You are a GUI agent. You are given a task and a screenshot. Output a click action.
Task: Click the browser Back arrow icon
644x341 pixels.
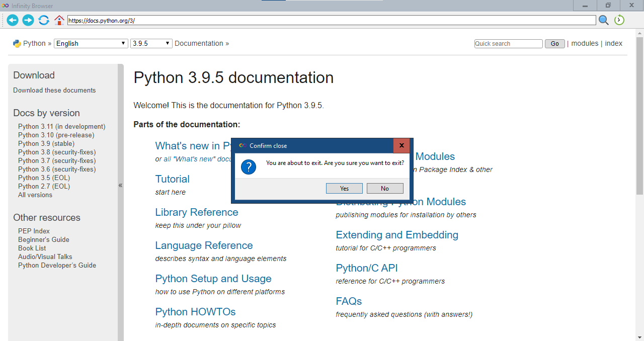coord(13,20)
